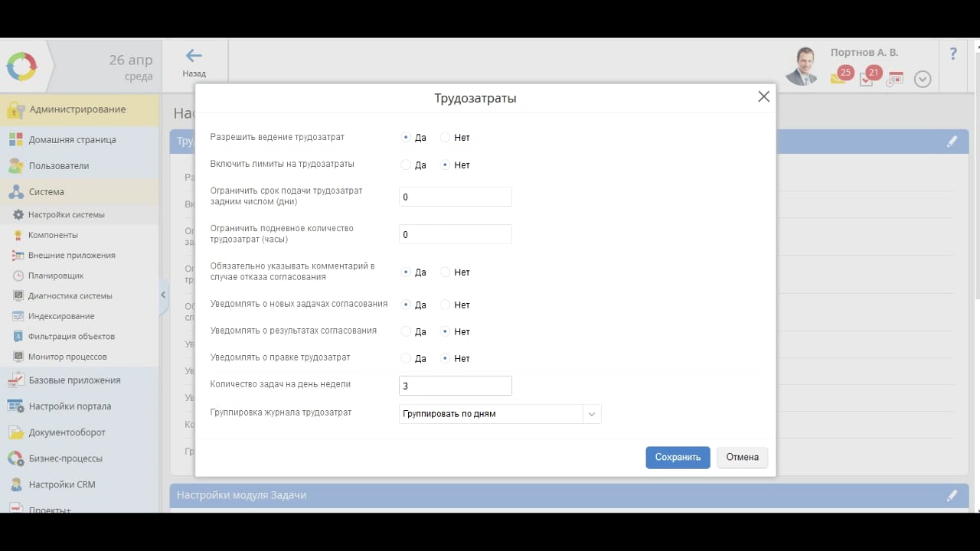Expand Система section in sidebar
The width and height of the screenshot is (980, 551).
79,192
